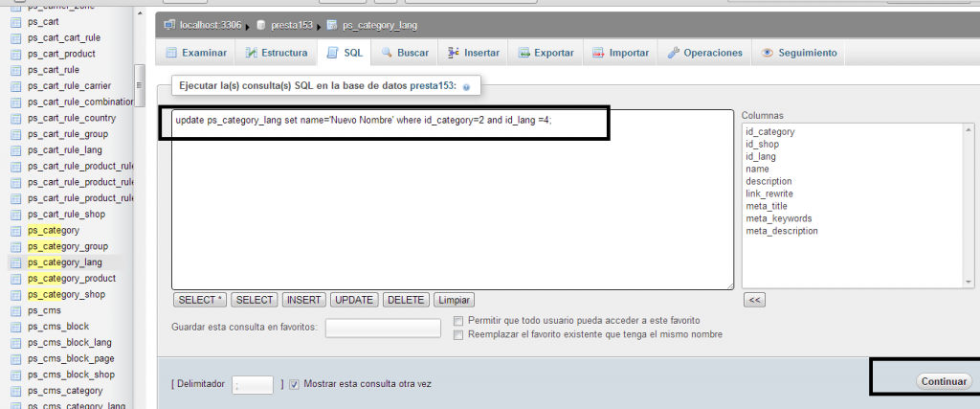This screenshot has height=409, width=980.
Task: Open the ps_cart_rule_carrier table
Action: click(x=69, y=85)
